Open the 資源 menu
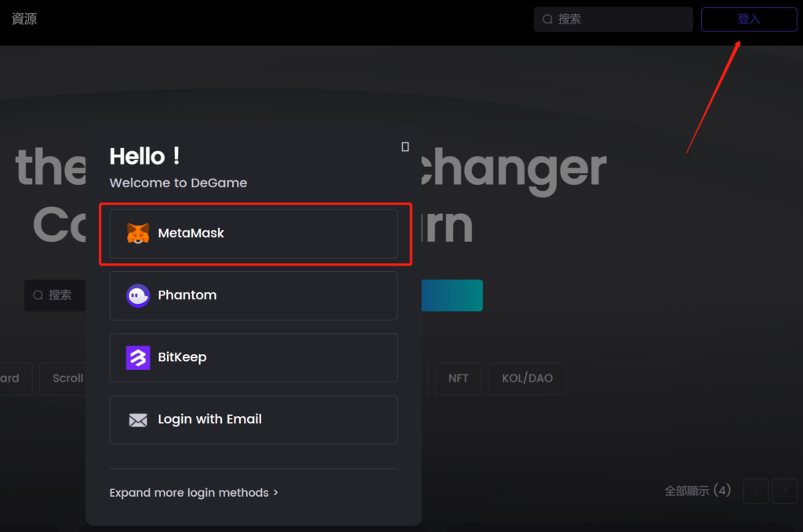The height and width of the screenshot is (532, 803). 24,19
